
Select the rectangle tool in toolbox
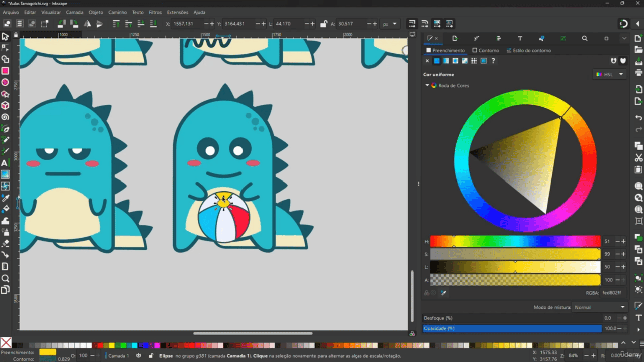tap(5, 71)
